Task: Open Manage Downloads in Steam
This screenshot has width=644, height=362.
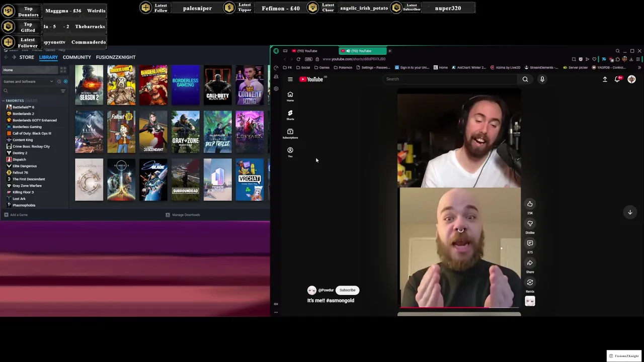Action: 183,215
